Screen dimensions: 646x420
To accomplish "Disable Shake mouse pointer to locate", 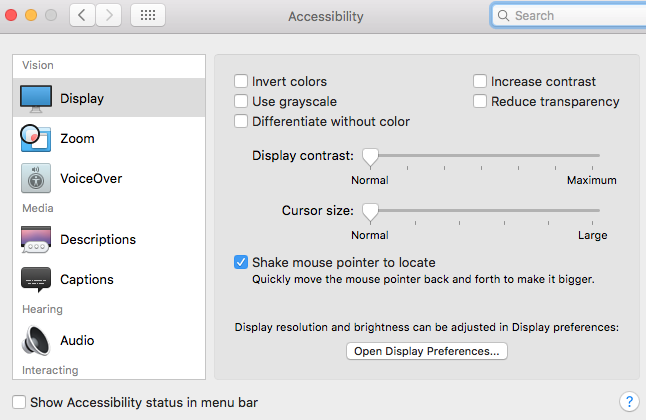I will tap(241, 262).
